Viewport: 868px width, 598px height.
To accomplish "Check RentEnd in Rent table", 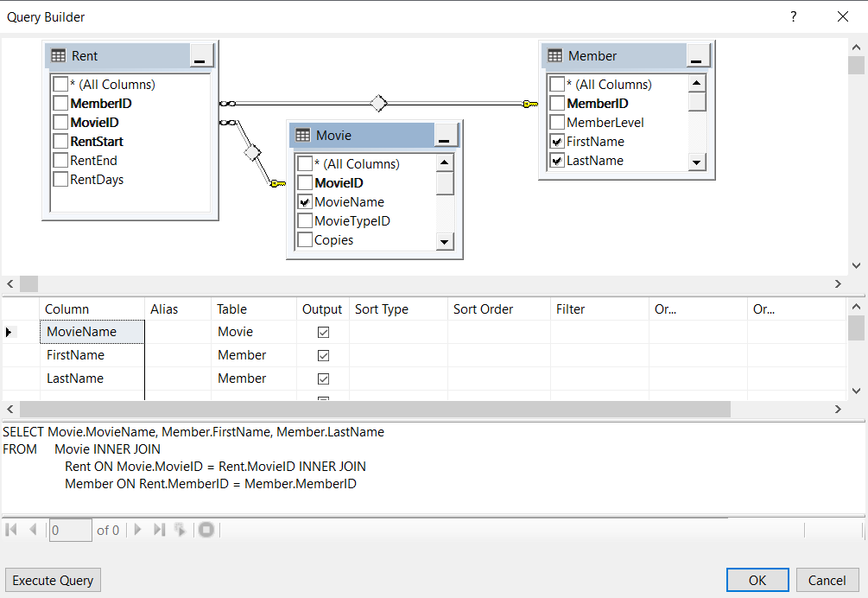I will [60, 161].
